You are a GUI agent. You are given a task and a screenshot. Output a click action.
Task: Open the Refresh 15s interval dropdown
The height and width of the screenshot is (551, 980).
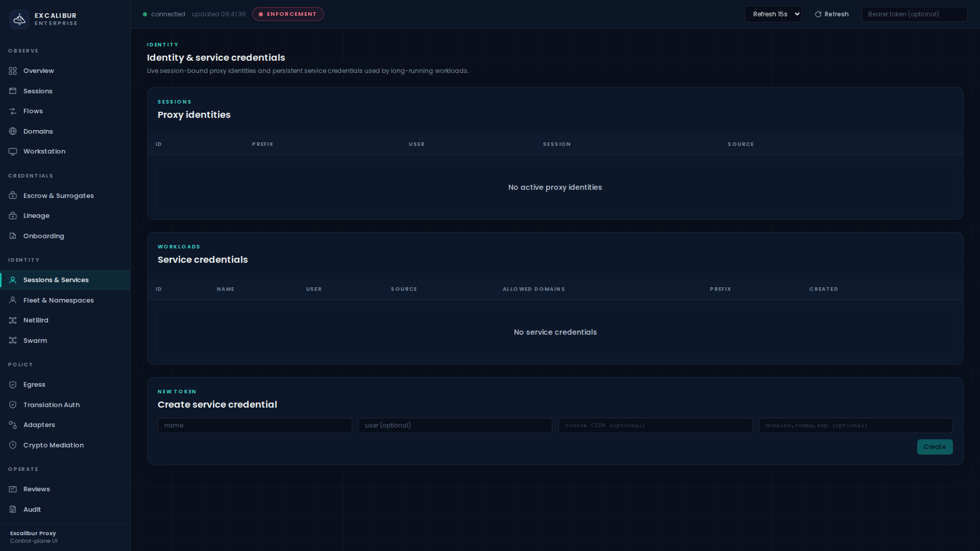pos(773,14)
